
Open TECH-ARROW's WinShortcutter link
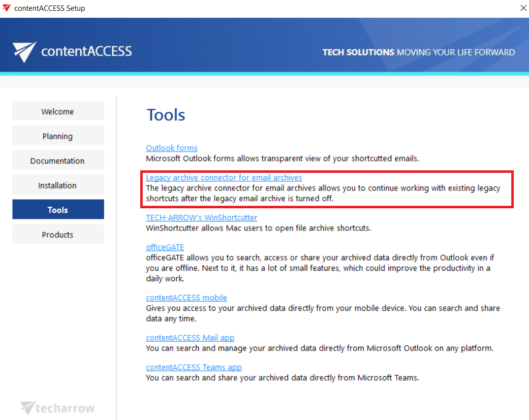coord(201,218)
